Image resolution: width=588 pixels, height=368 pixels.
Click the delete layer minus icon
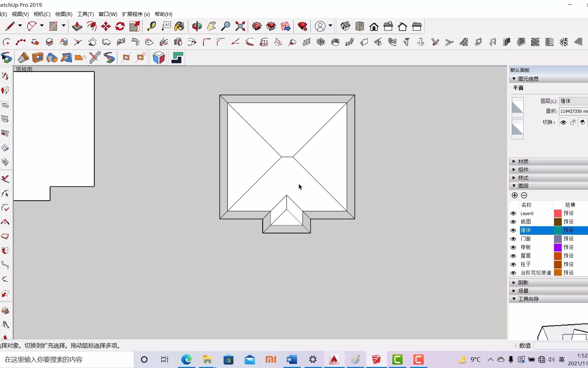(524, 195)
